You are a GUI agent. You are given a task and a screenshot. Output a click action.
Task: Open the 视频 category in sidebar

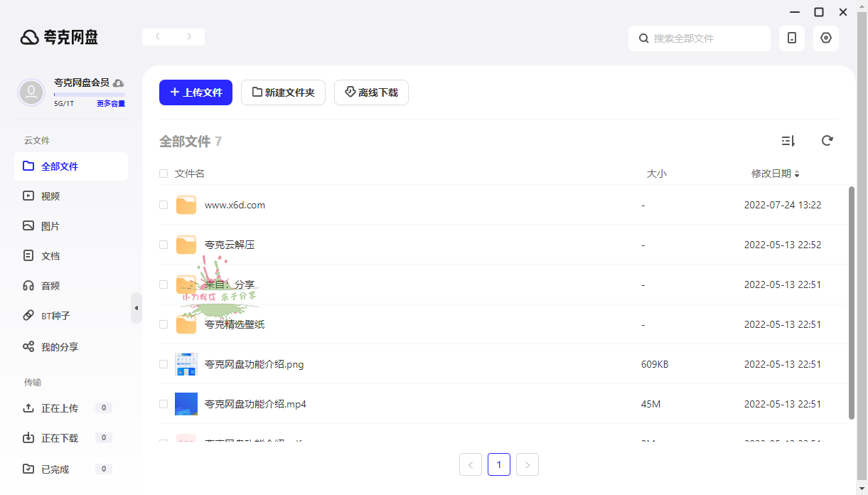pyautogui.click(x=50, y=196)
